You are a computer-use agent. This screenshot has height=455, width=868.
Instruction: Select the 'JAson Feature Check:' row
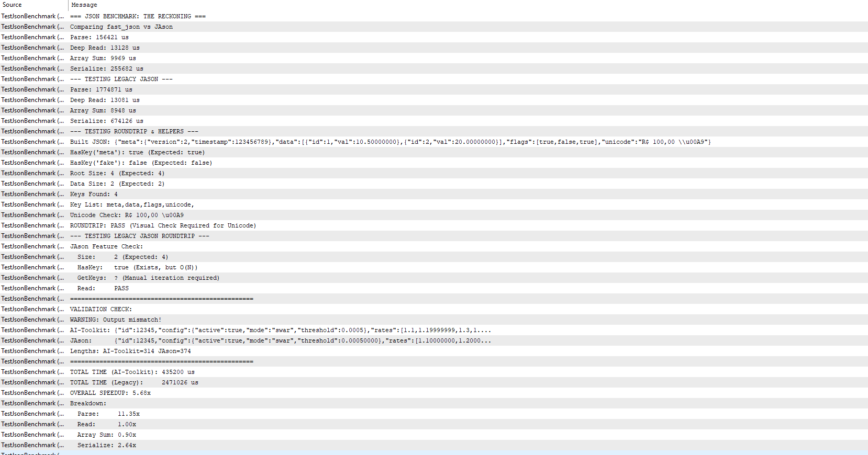click(434, 246)
